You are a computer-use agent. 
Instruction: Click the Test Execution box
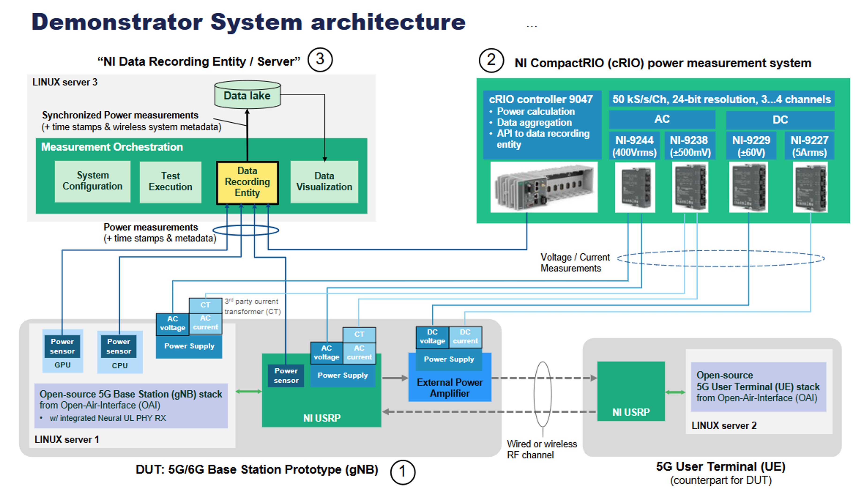[170, 182]
